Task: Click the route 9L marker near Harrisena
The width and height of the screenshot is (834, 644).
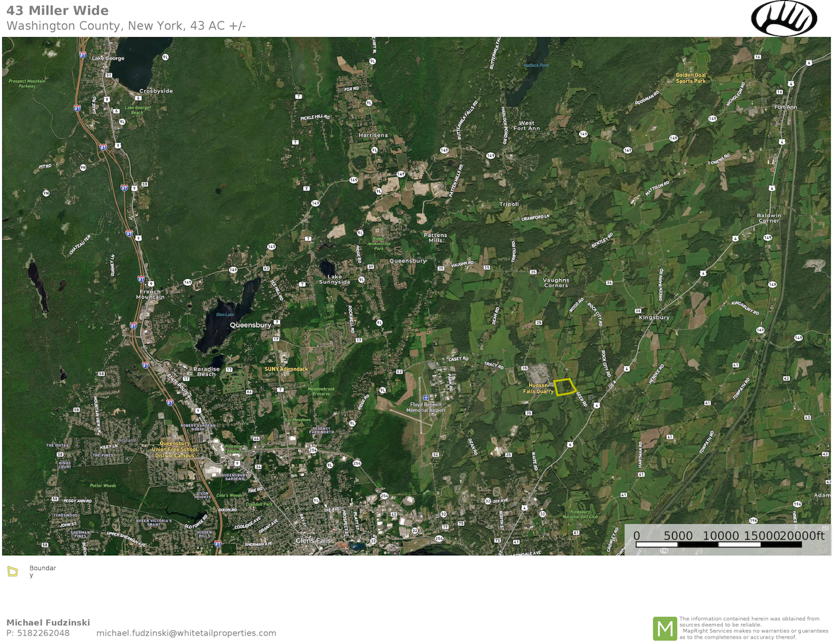Action: [374, 150]
